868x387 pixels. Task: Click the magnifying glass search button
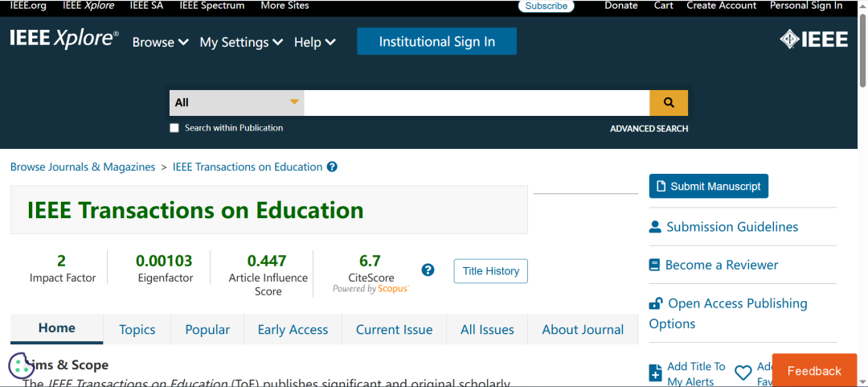(669, 102)
